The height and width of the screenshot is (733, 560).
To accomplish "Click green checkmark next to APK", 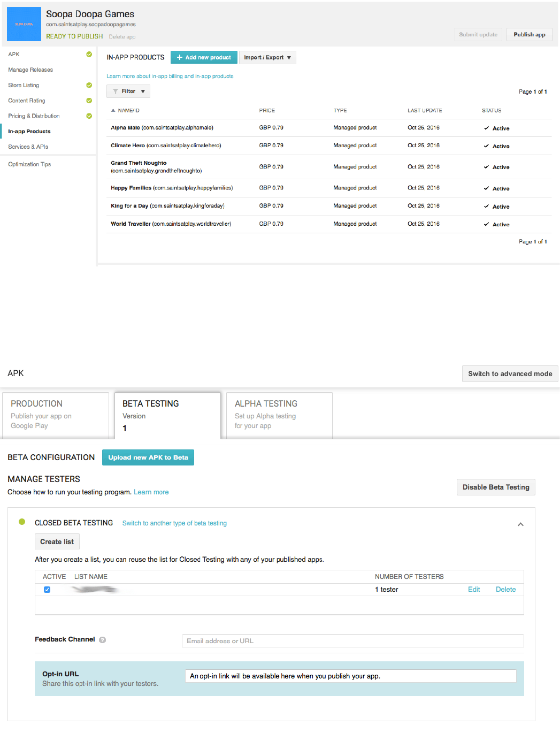I will [89, 54].
